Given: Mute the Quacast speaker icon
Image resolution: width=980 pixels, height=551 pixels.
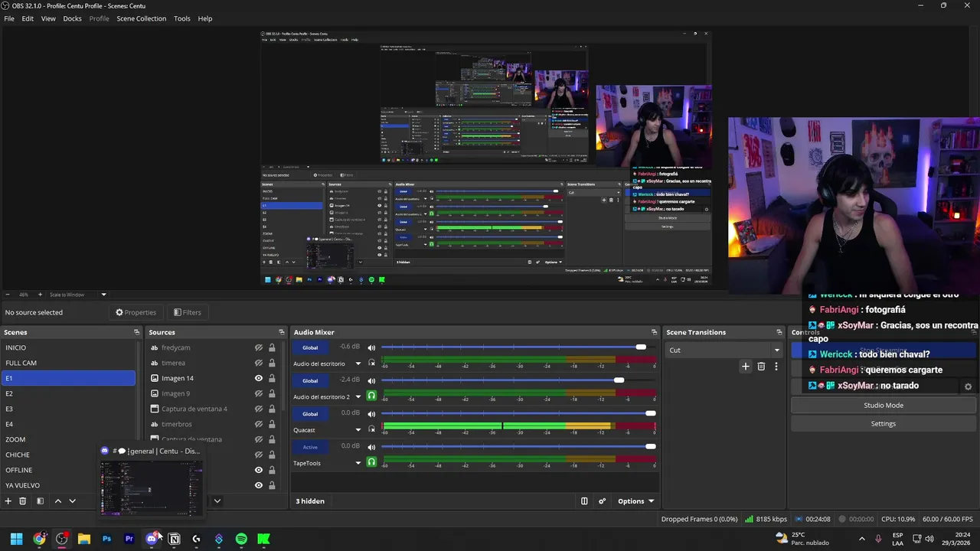Looking at the screenshot, I should coord(371,414).
